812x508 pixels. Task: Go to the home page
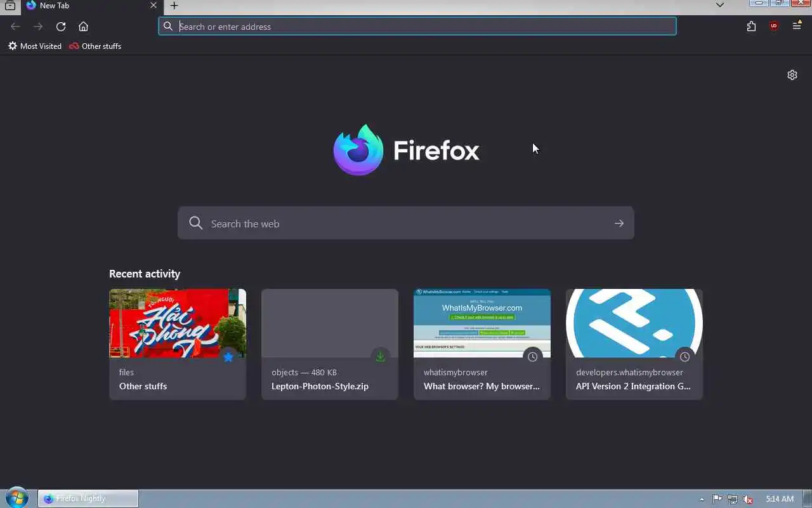coord(83,27)
